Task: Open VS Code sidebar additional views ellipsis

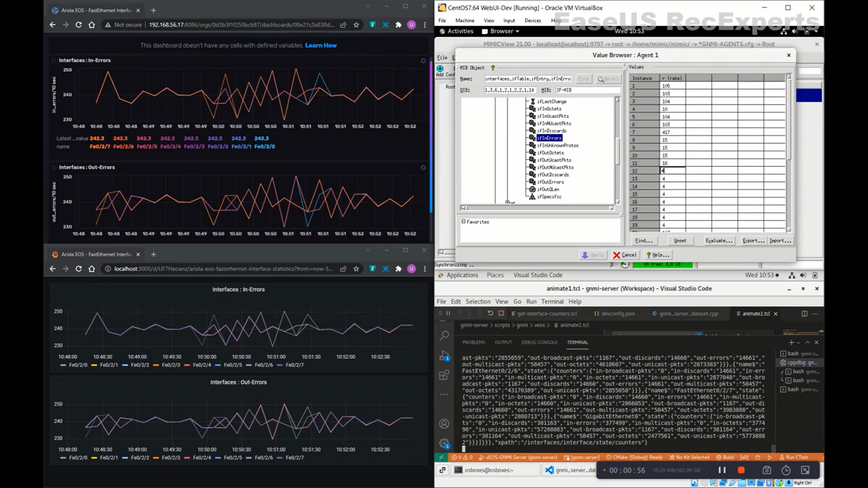Action: [444, 394]
